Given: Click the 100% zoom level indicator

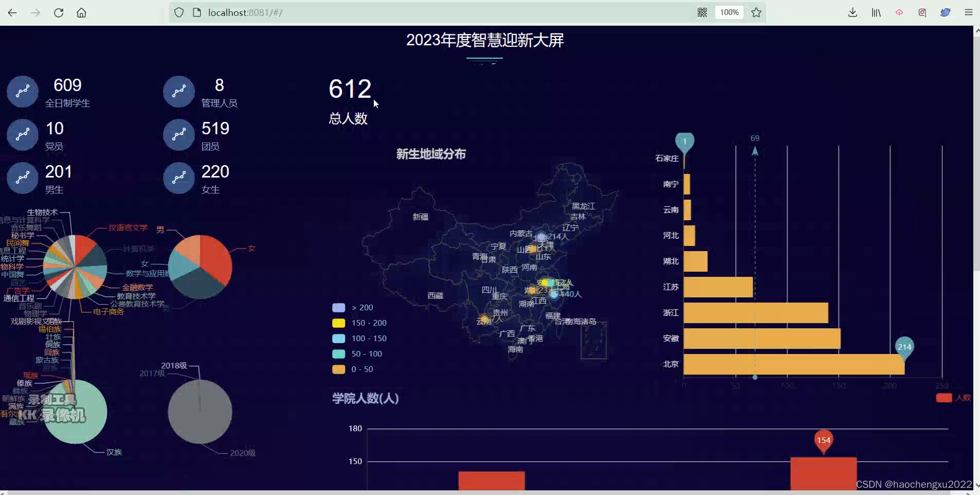Looking at the screenshot, I should 729,12.
